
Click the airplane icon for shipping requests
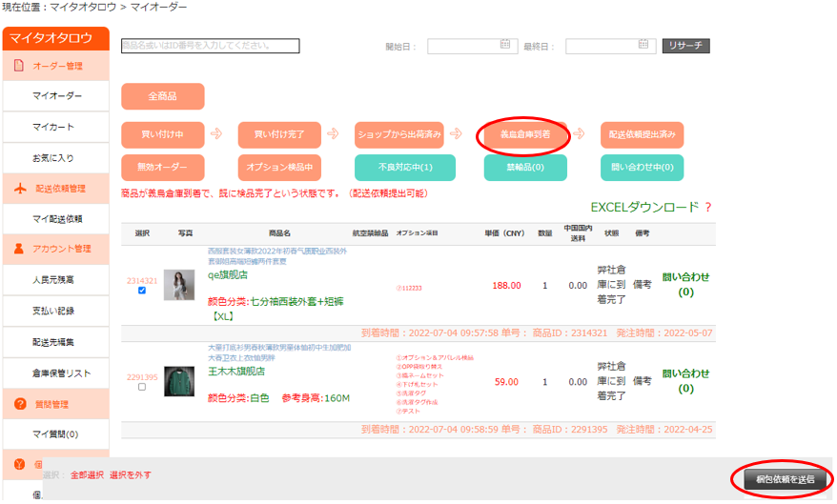19,189
